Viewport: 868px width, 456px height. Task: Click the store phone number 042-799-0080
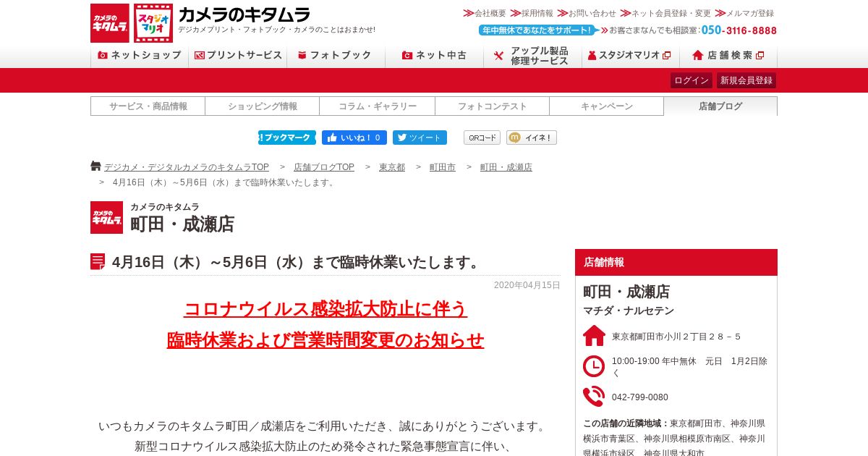[x=640, y=397]
